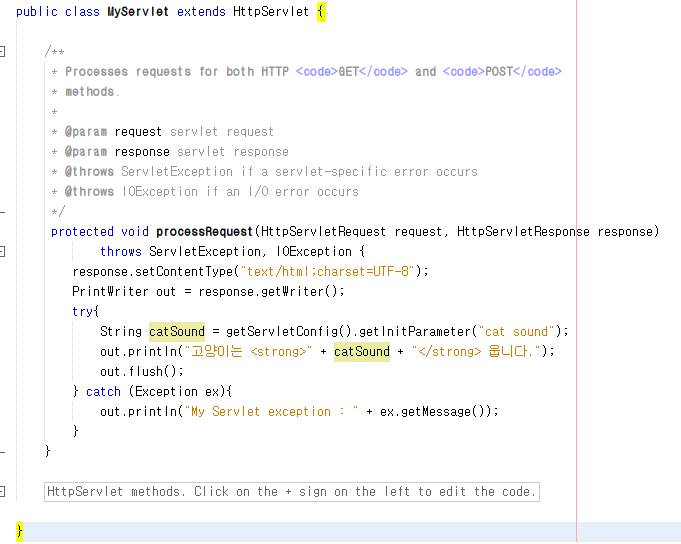Screen dimensions: 681x544
Task: Click the class name MyServlet
Action: (x=138, y=12)
